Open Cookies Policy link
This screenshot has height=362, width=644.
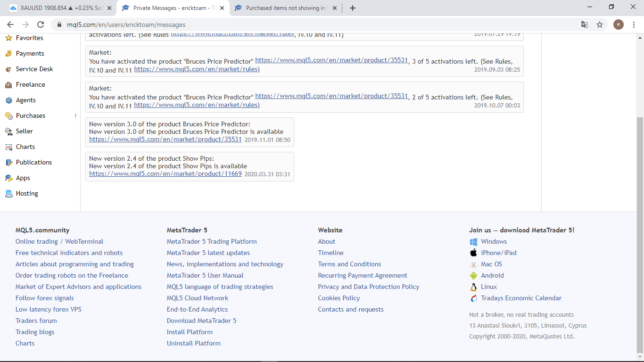pos(339,298)
